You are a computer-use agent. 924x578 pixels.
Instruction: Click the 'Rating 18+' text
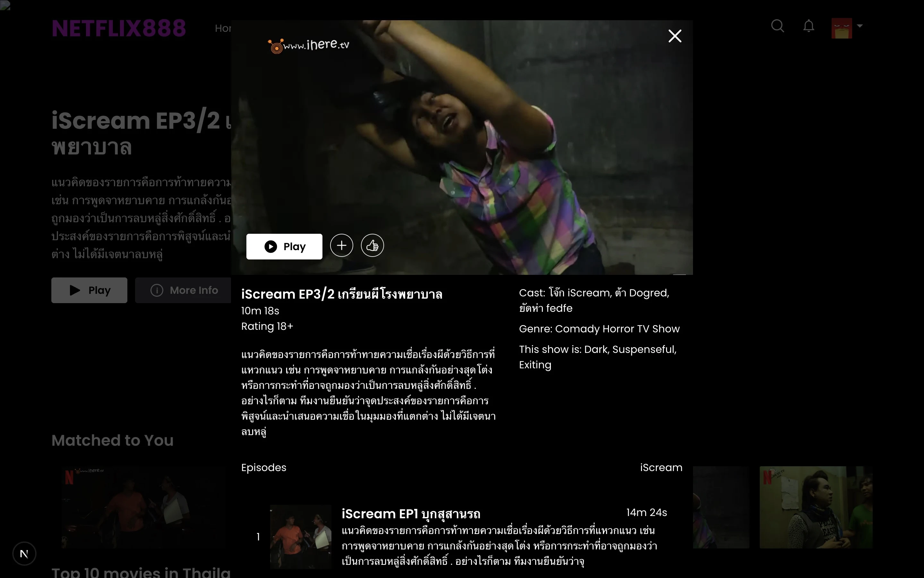pyautogui.click(x=267, y=326)
